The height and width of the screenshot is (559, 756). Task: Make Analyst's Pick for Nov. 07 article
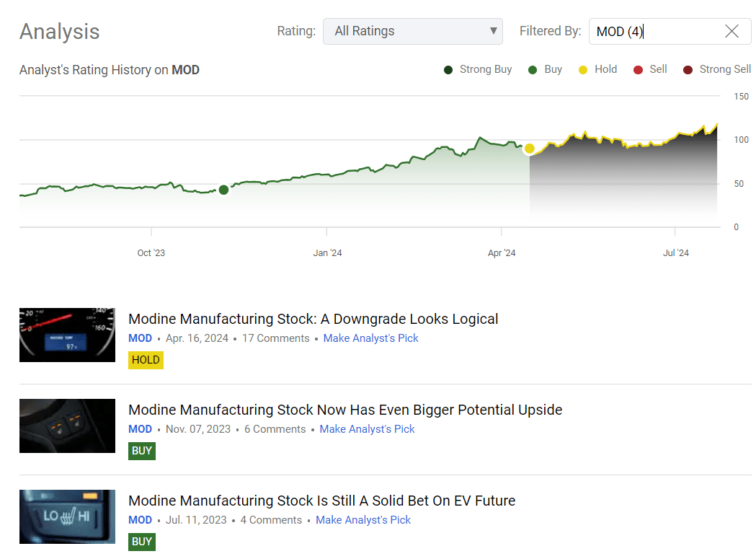tap(367, 429)
